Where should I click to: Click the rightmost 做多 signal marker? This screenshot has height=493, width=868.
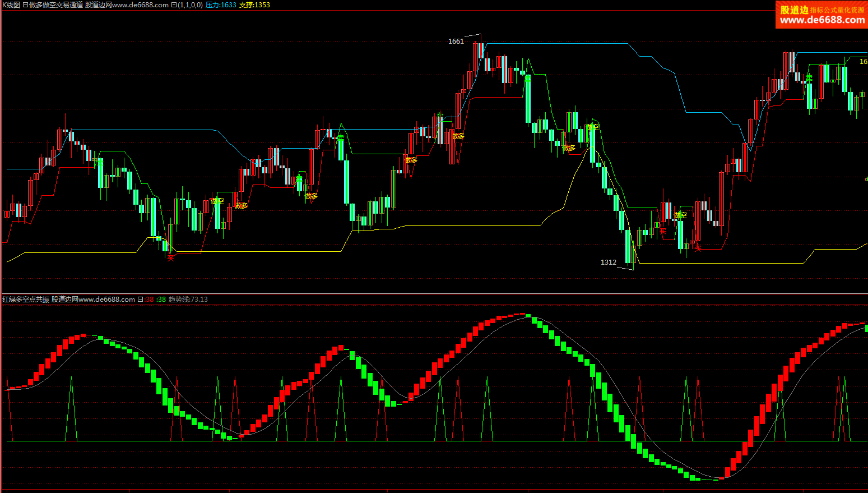click(569, 148)
